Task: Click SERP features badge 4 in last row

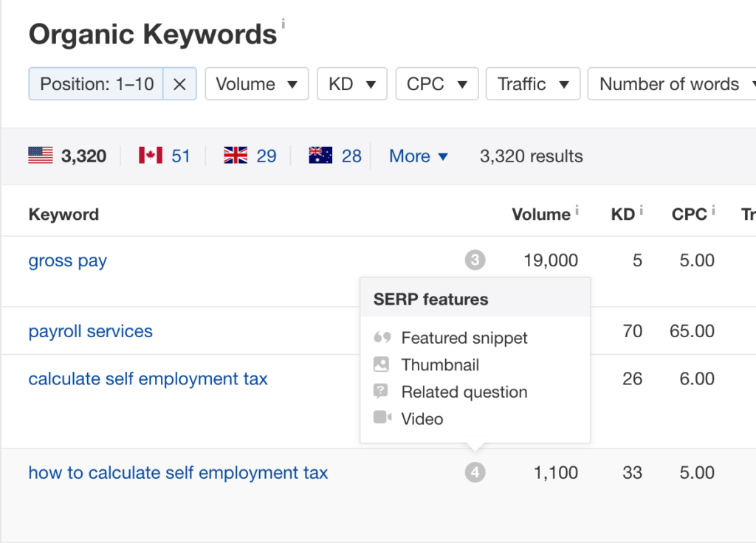Action: pyautogui.click(x=475, y=473)
